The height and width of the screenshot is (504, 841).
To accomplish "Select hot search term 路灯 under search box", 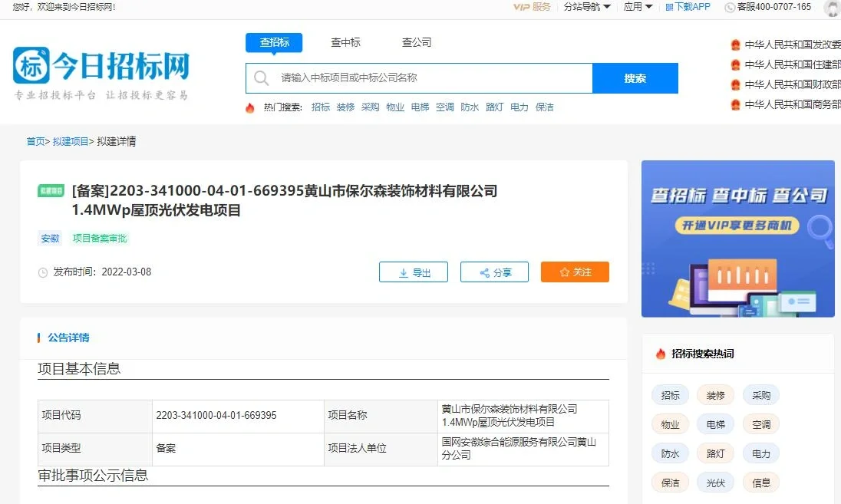I will pos(494,107).
